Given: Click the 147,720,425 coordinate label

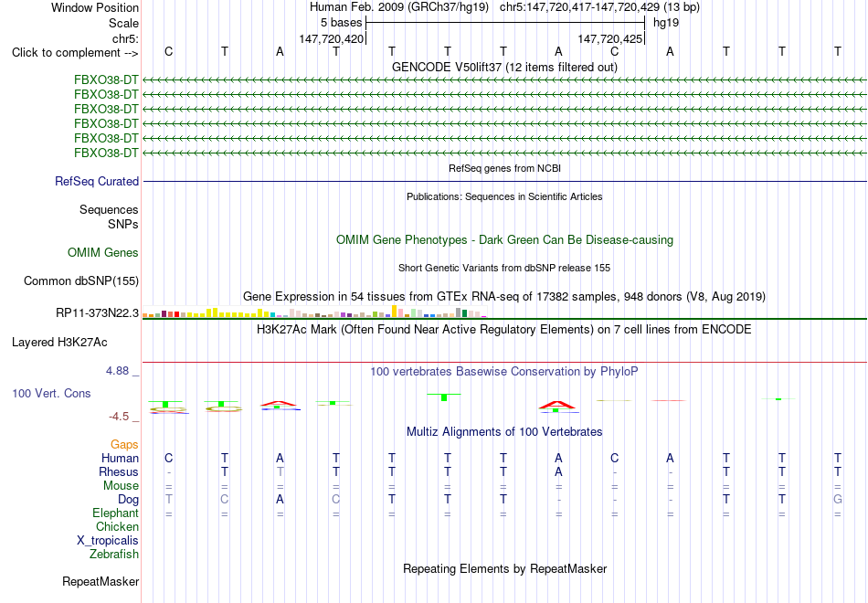Looking at the screenshot, I should click(610, 38).
